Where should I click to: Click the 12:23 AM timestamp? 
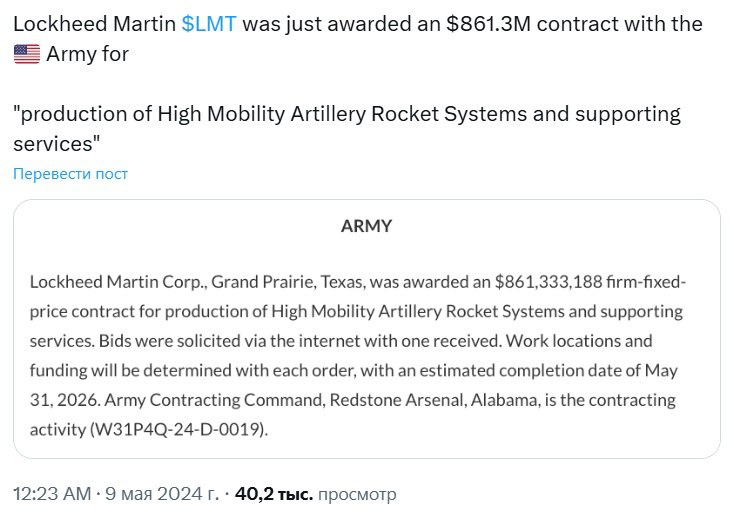[x=50, y=494]
